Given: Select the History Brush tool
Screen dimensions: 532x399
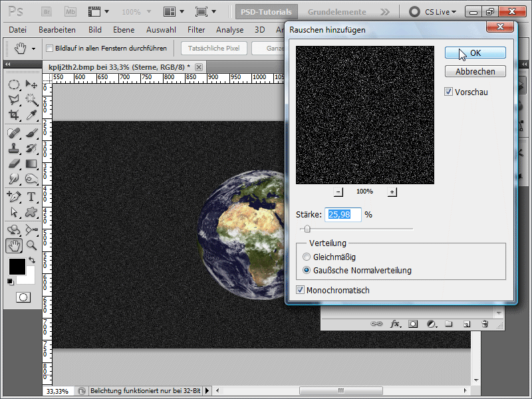Looking at the screenshot, I should pyautogui.click(x=31, y=148).
